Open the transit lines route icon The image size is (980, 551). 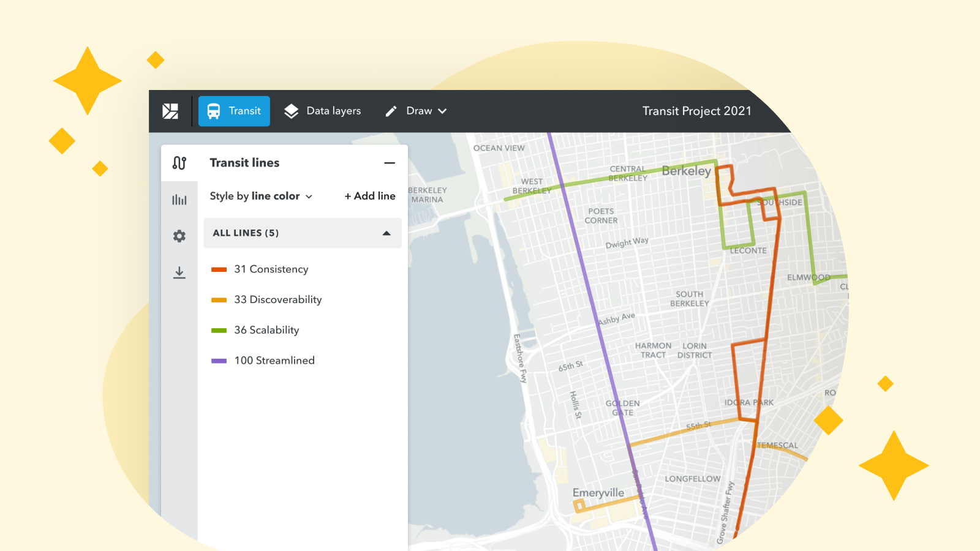pos(178,162)
